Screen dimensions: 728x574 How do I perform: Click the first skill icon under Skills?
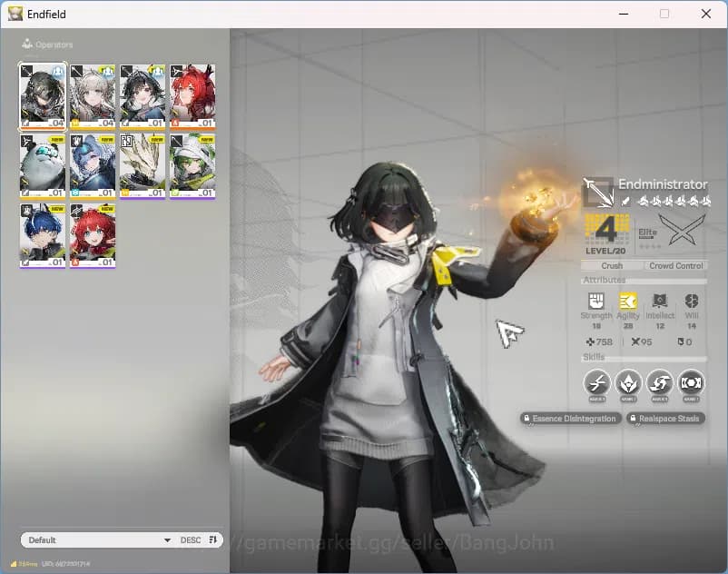(596, 383)
